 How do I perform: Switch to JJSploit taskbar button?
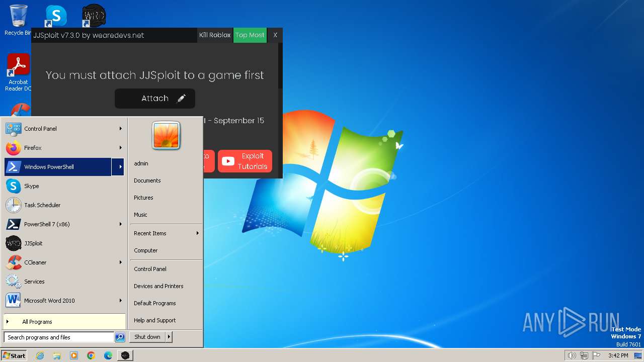tap(125, 355)
